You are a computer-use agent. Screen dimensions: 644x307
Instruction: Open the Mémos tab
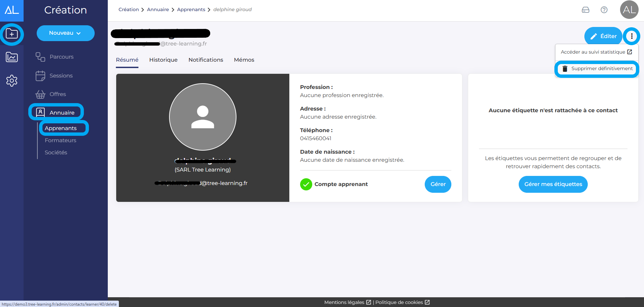tap(244, 60)
